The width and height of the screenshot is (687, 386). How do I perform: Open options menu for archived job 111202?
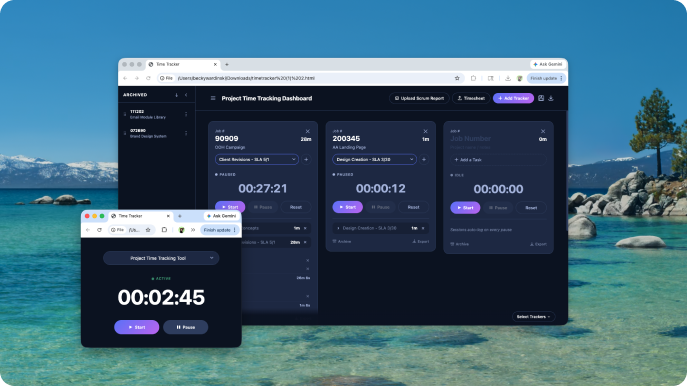[x=186, y=114]
